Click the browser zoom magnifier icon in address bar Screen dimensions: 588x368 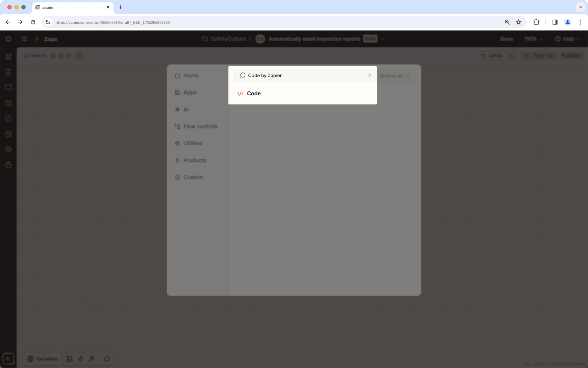point(507,22)
